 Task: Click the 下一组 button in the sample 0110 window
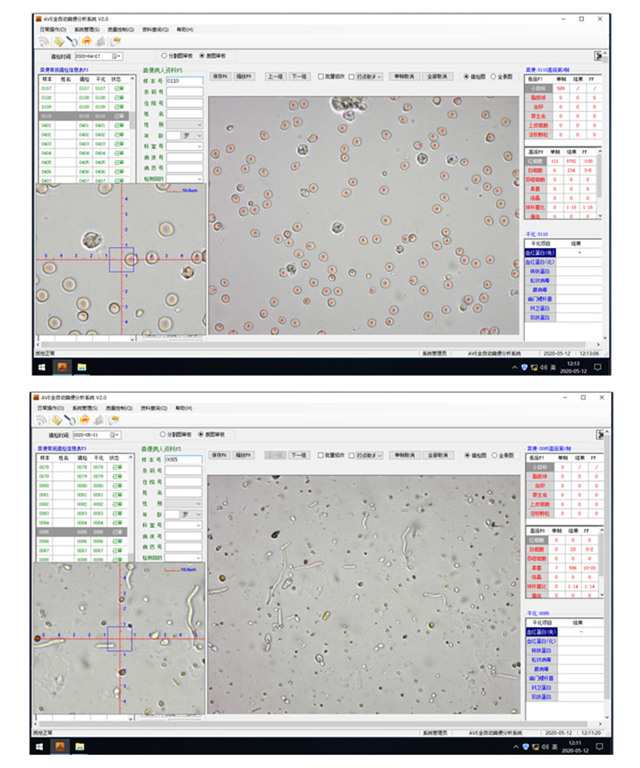tap(299, 76)
